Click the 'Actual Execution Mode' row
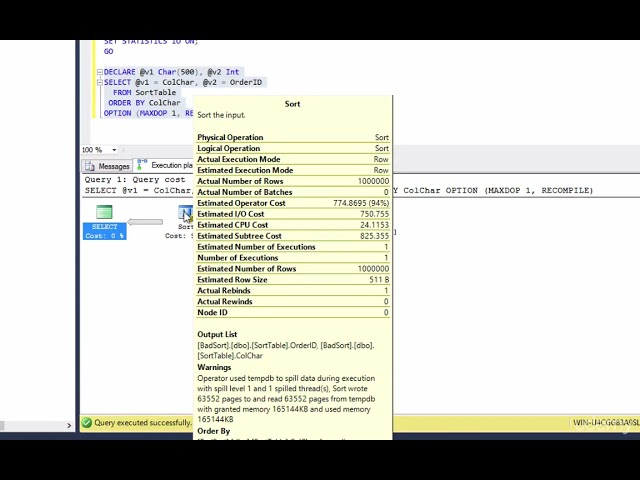Viewport: 640px width, 480px height. pyautogui.click(x=293, y=160)
